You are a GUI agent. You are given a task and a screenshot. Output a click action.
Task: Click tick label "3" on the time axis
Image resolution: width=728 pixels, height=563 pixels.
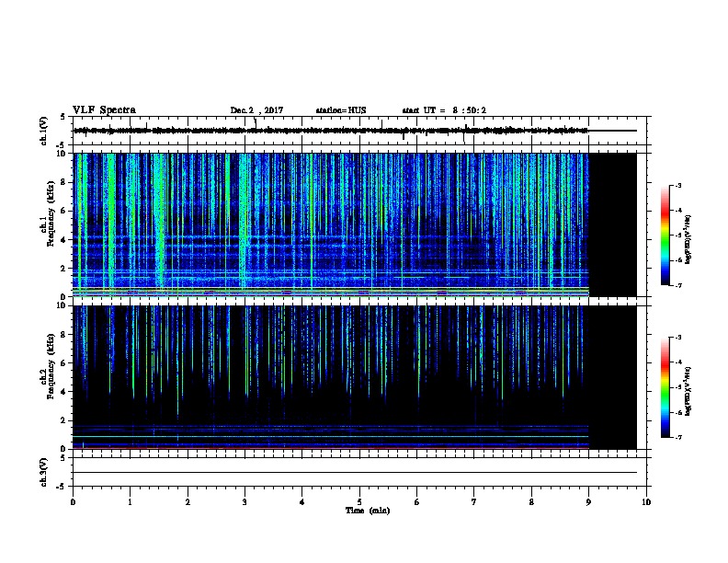click(245, 502)
